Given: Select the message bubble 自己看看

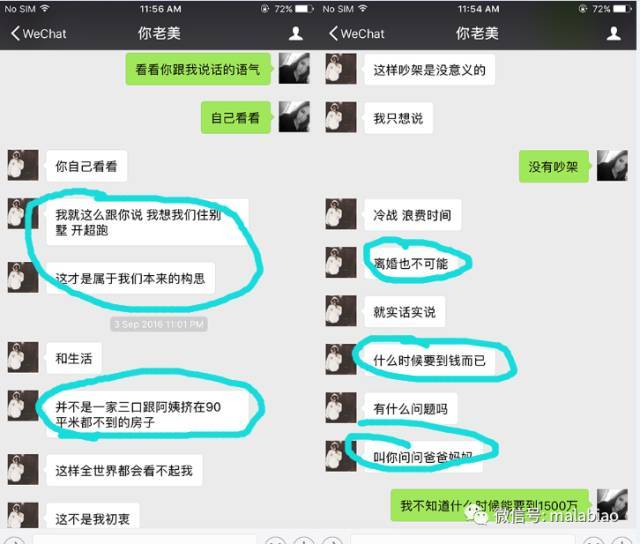Looking at the screenshot, I should 236,118.
